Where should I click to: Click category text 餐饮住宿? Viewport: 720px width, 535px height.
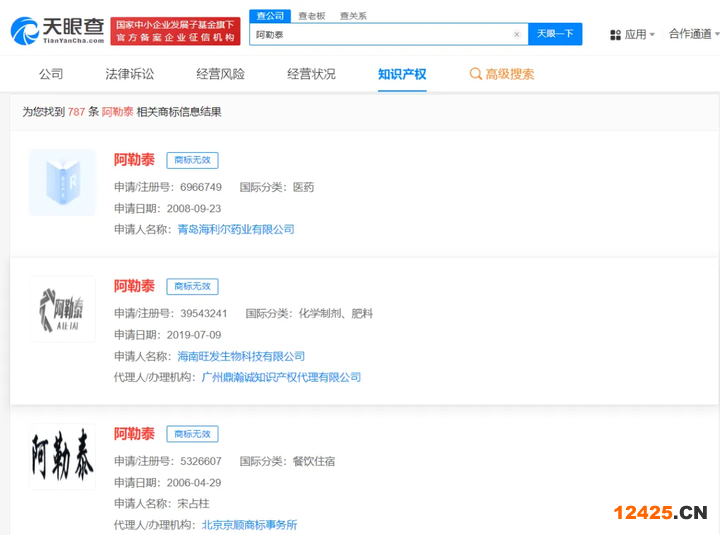[314, 461]
